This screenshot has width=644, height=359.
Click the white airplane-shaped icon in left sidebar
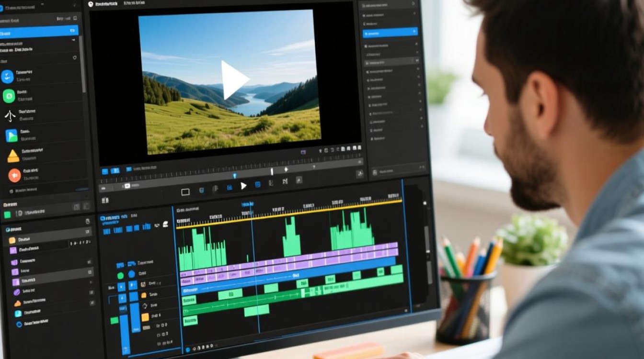pos(10,115)
